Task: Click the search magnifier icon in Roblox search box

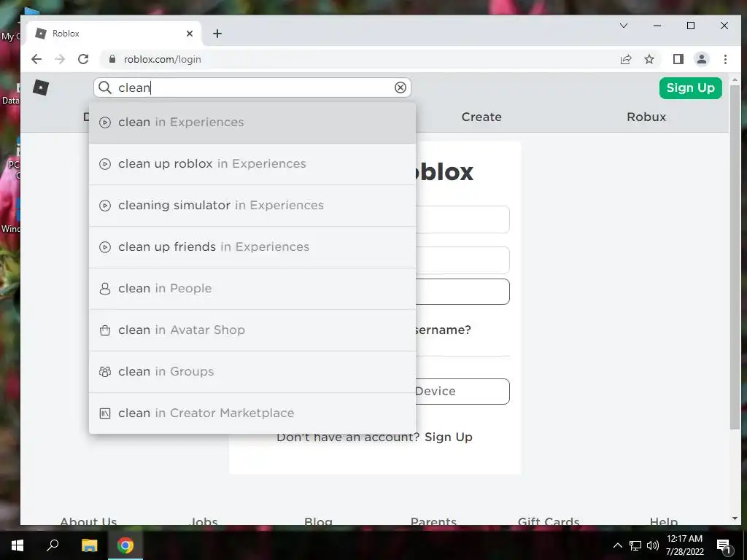Action: tap(105, 87)
